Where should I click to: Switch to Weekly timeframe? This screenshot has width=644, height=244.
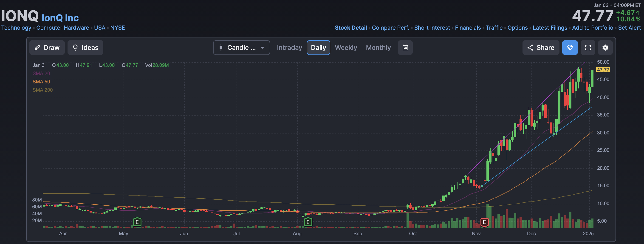(346, 48)
